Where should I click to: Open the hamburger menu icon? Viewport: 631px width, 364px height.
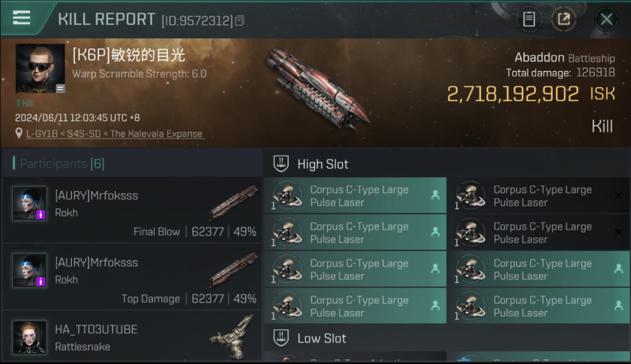21,18
